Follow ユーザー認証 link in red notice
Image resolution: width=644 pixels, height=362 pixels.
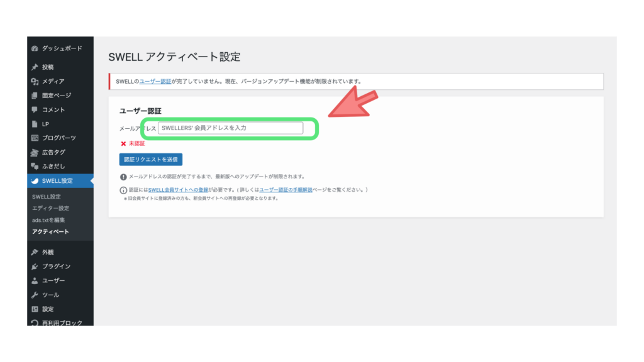pyautogui.click(x=155, y=81)
